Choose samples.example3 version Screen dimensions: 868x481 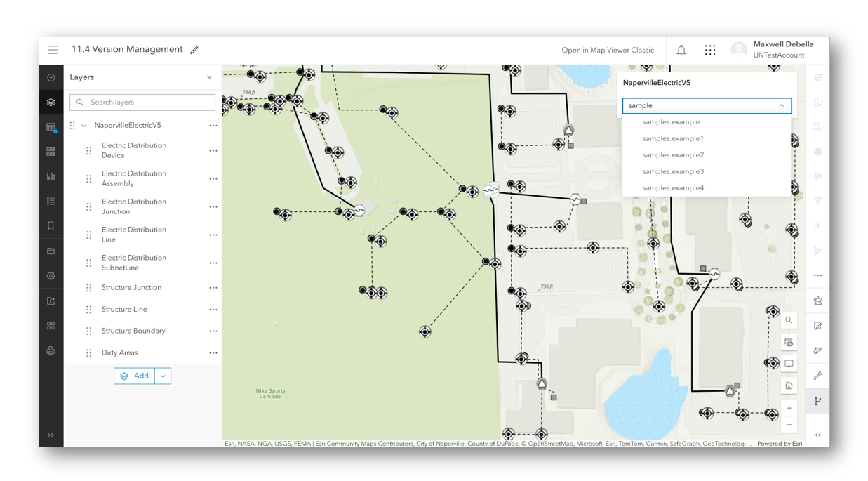pyautogui.click(x=707, y=172)
